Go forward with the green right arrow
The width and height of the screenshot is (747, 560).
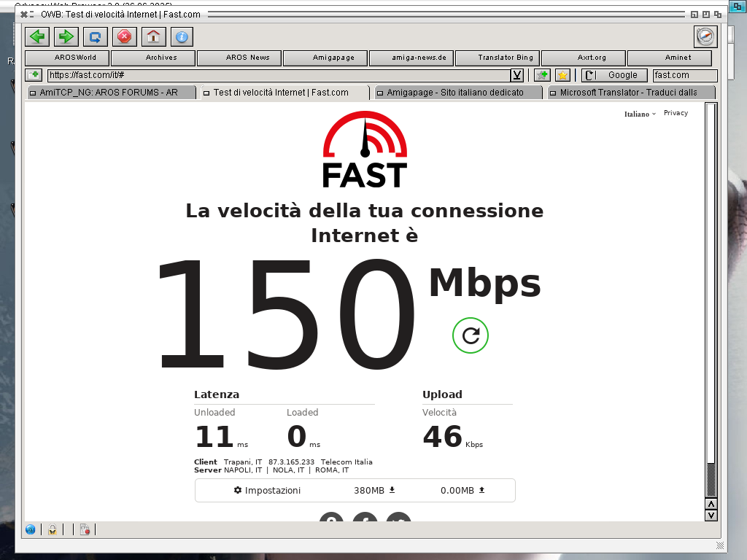[66, 36]
